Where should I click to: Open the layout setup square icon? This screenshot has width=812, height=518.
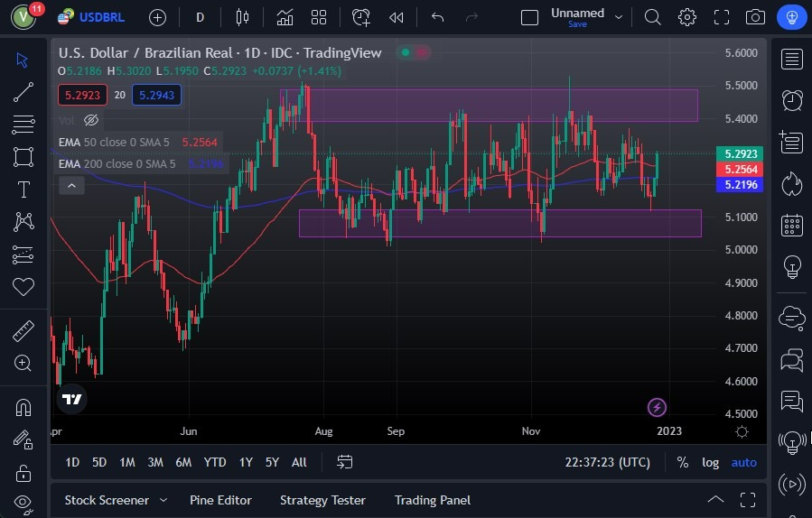(x=529, y=17)
